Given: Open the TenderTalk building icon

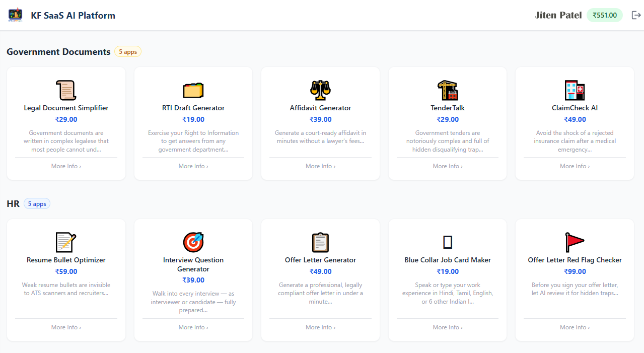Looking at the screenshot, I should click(x=447, y=90).
